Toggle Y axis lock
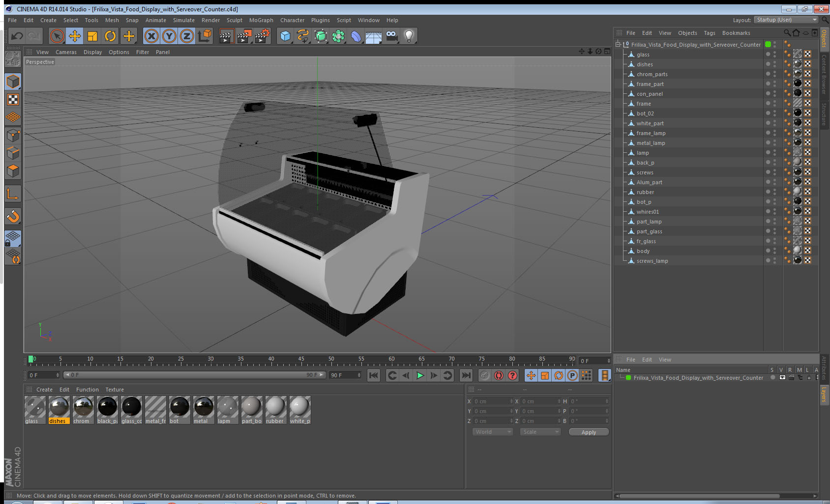The width and height of the screenshot is (830, 504). tap(169, 36)
